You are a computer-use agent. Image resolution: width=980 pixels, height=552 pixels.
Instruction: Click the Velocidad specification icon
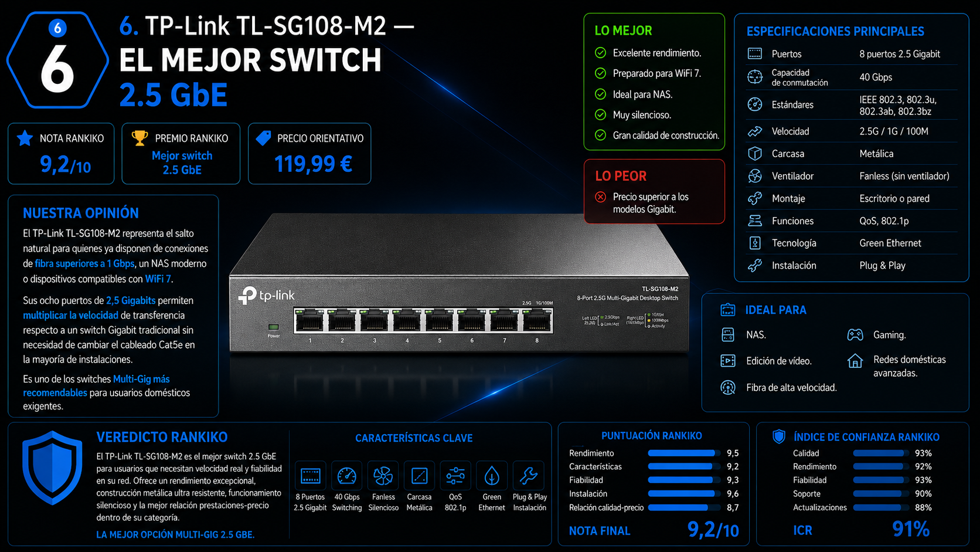coord(755,131)
